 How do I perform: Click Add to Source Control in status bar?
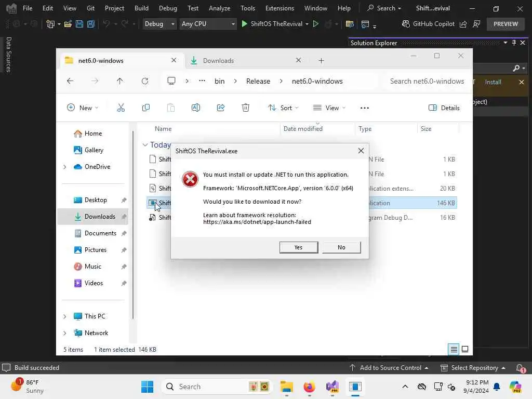coord(389,368)
